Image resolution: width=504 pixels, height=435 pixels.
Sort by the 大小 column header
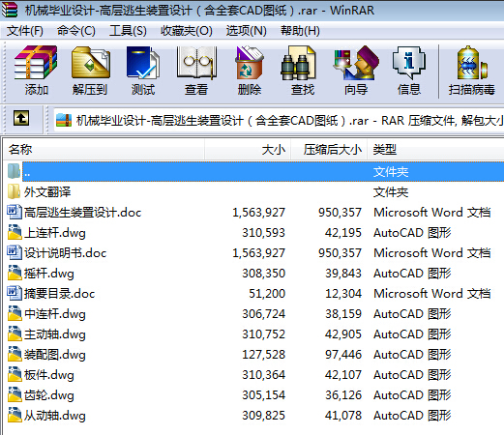click(x=248, y=150)
